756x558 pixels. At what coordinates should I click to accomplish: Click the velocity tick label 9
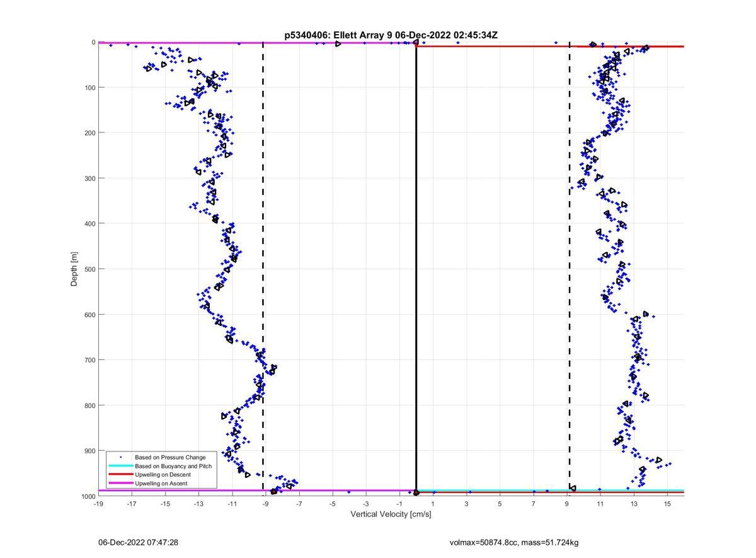567,504
